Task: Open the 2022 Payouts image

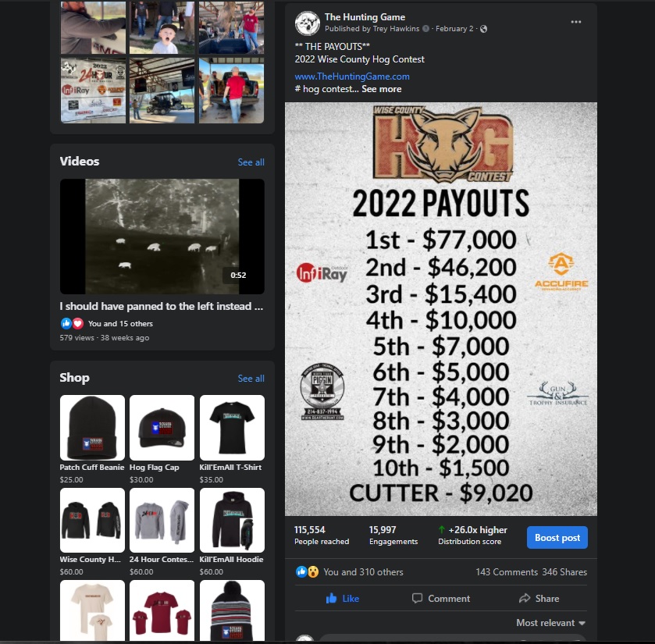Action: pyautogui.click(x=441, y=309)
